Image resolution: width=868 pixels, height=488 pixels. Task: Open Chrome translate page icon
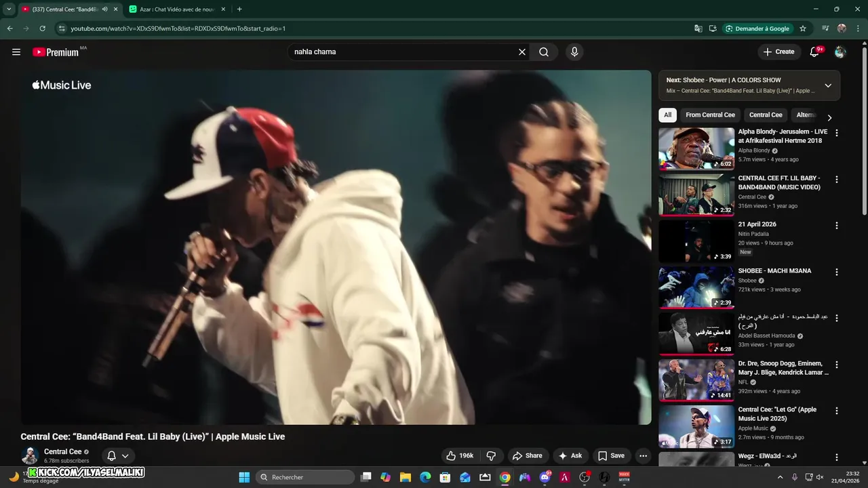pyautogui.click(x=698, y=28)
